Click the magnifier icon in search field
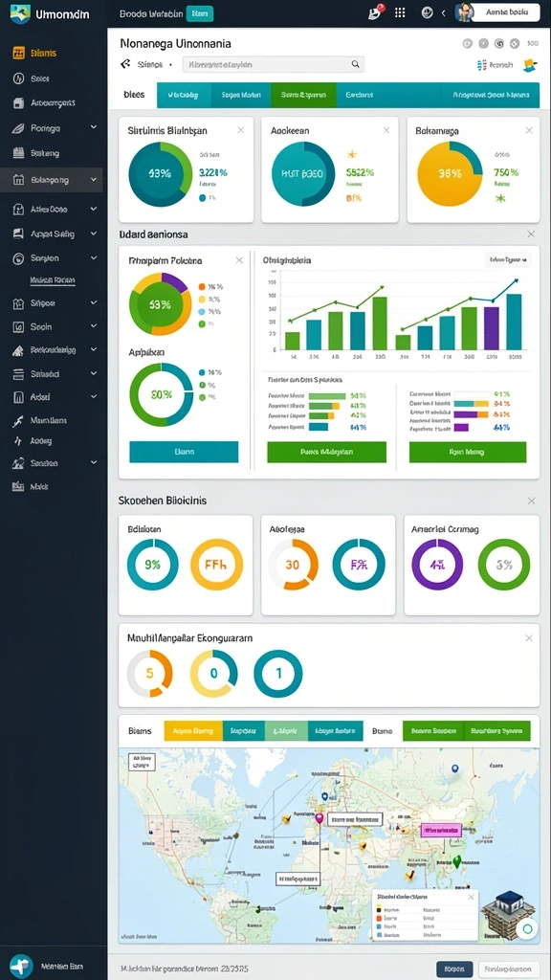 click(x=356, y=64)
